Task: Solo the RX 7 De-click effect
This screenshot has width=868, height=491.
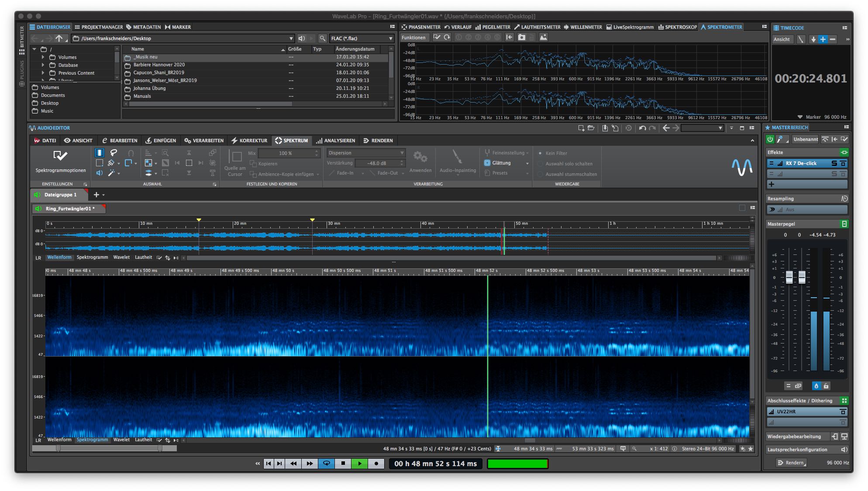Action: [x=834, y=163]
